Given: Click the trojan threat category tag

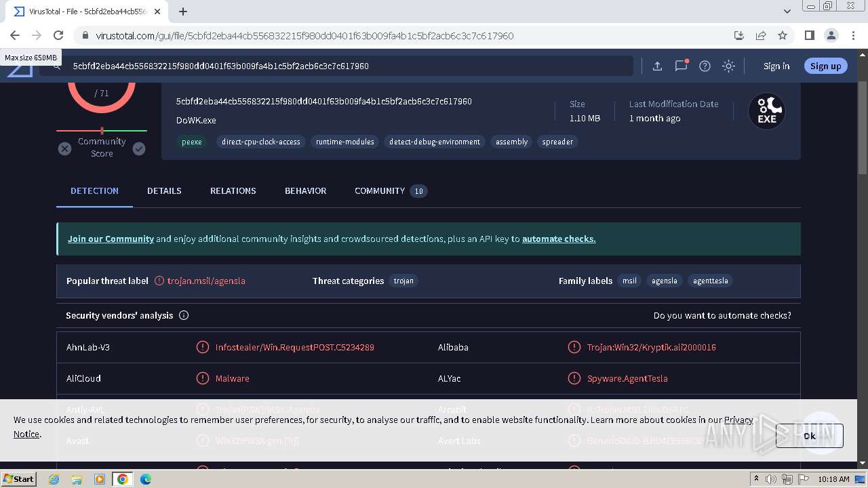Looking at the screenshot, I should click(x=403, y=281).
